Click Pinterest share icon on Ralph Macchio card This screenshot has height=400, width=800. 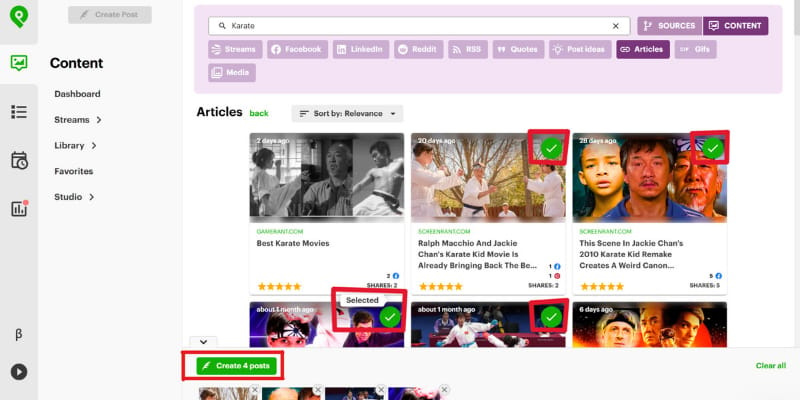point(557,276)
